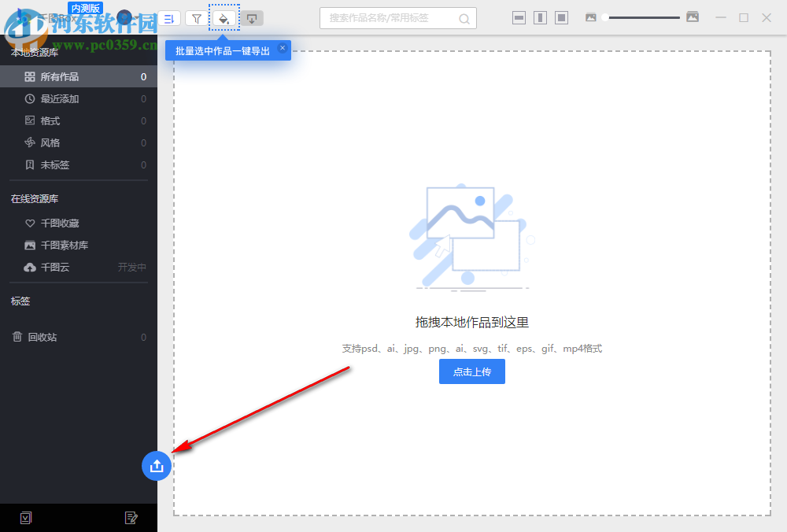Open 千图素材库 material library

[63, 245]
